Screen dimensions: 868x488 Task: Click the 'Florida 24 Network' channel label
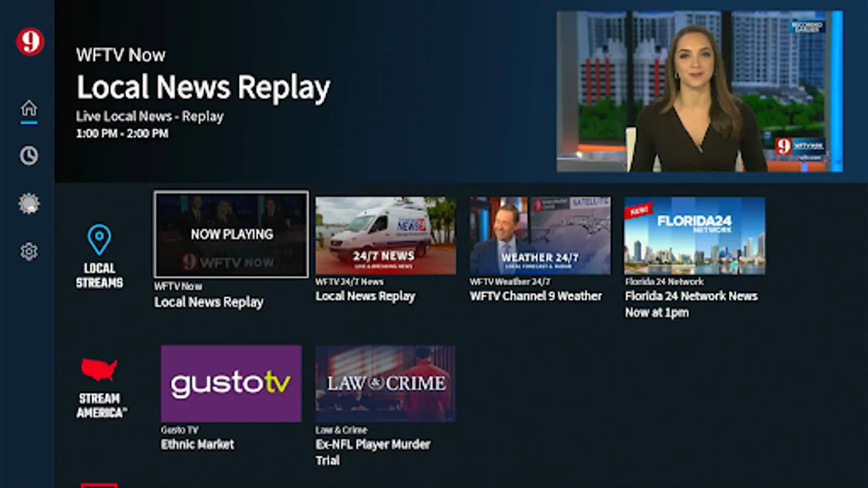coord(664,282)
